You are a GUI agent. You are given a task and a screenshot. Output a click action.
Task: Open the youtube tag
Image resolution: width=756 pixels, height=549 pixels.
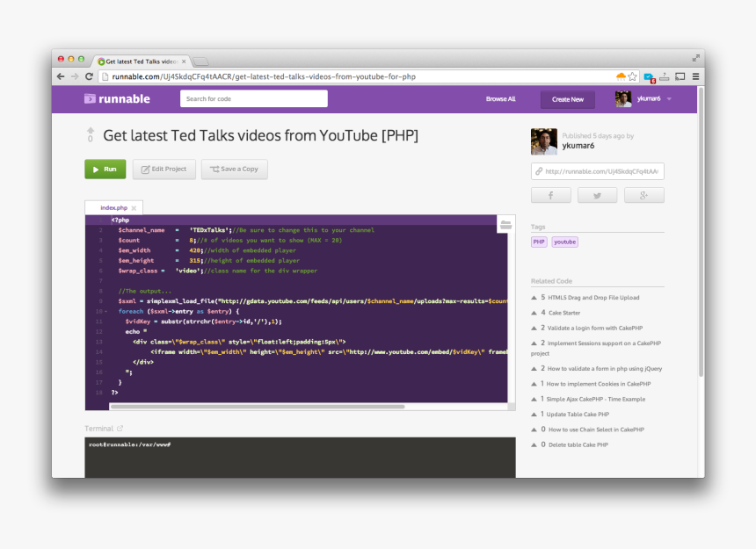tap(564, 242)
